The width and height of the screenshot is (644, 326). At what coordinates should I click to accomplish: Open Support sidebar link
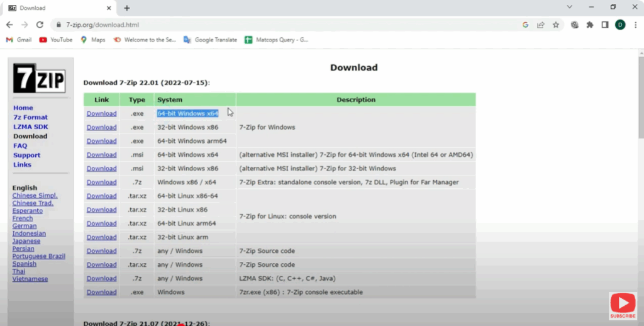(x=26, y=155)
